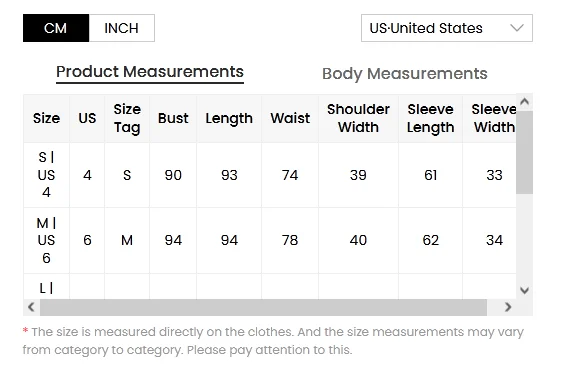Screen dimensions: 569x373
Task: Open the US·United States region dropdown
Action: click(x=447, y=28)
